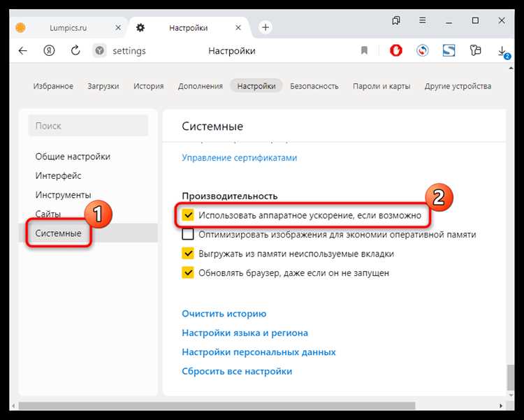Viewport: 524px width, 420px height.
Task: Maximize the browser window
Action: click(x=475, y=20)
